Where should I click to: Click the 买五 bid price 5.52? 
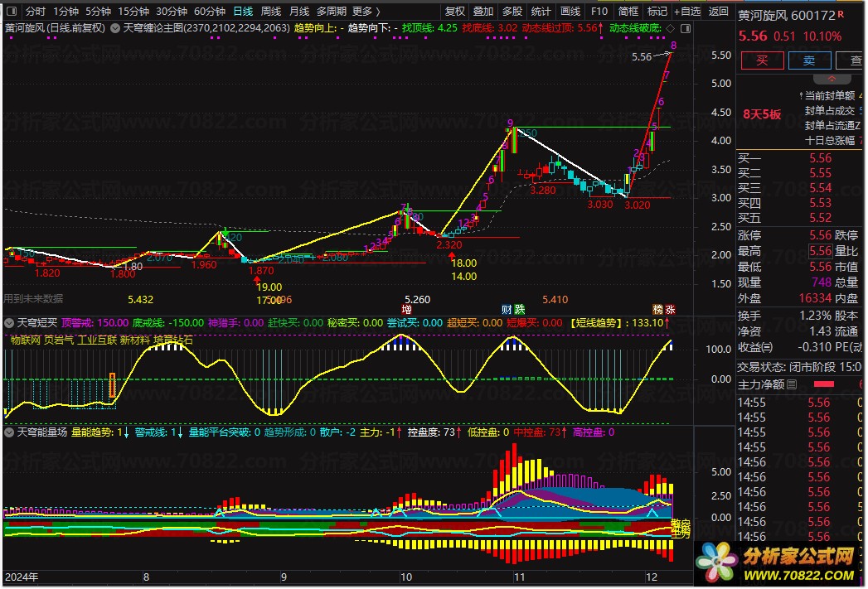(821, 218)
